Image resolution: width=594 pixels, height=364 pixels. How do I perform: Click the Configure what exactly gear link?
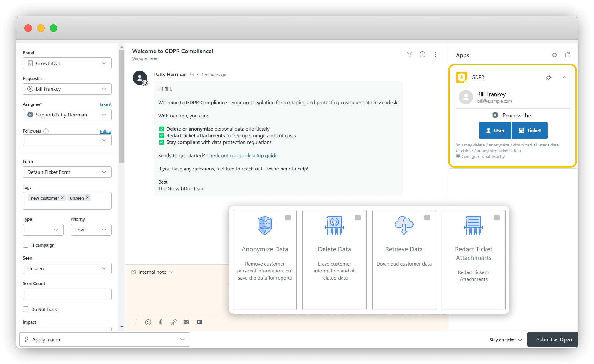(480, 156)
